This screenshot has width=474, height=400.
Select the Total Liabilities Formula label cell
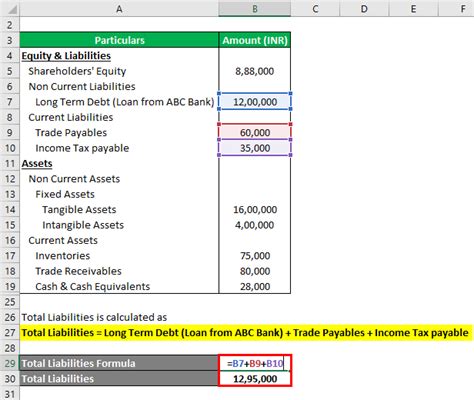119,363
